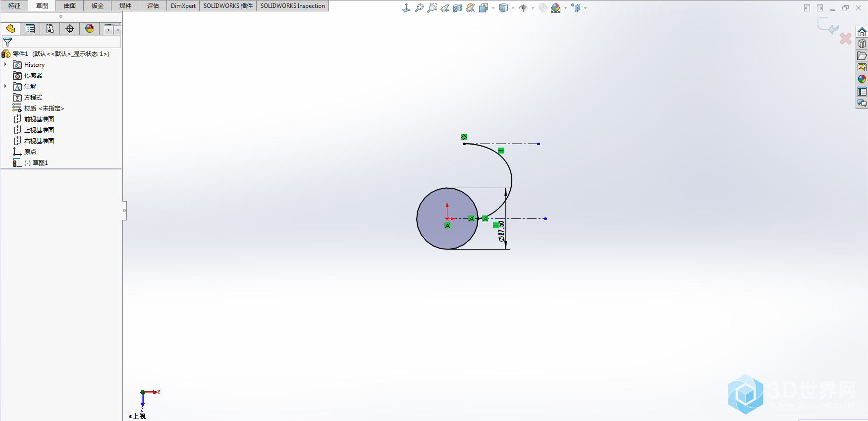Select the 原点 origin item
Viewport: 868px width, 421px height.
coord(25,152)
